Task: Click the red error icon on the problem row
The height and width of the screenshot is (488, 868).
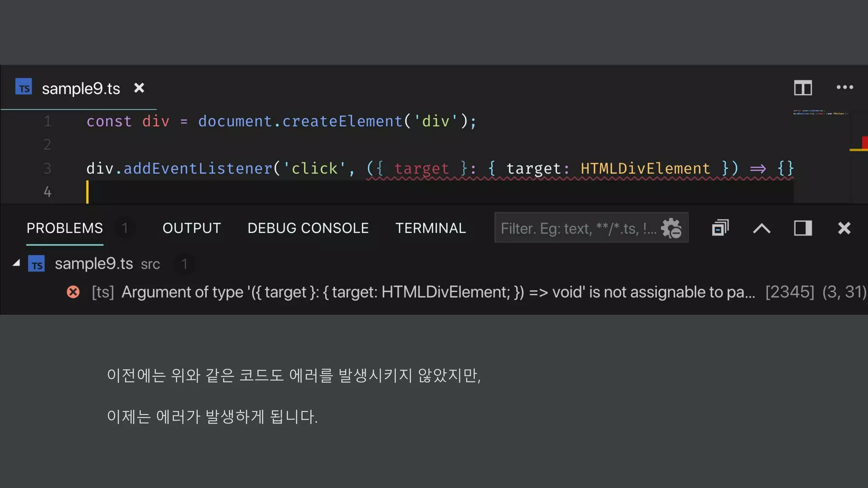Action: (73, 292)
